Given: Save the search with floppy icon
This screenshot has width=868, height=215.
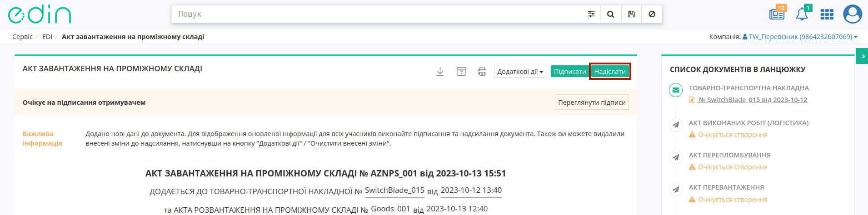Looking at the screenshot, I should 631,14.
